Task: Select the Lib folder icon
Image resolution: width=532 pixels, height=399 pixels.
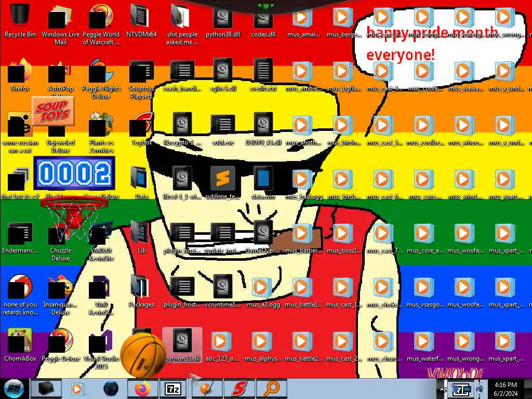Action: point(141,237)
